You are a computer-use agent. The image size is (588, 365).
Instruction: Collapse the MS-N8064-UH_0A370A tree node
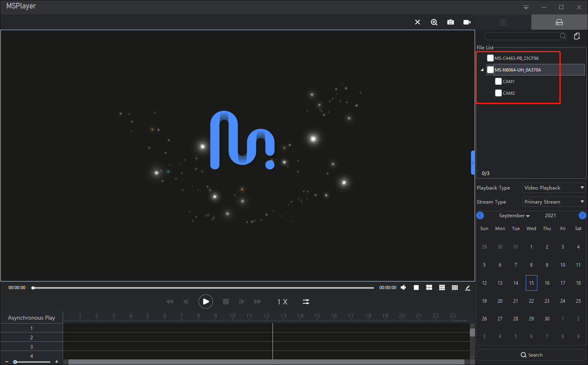482,70
